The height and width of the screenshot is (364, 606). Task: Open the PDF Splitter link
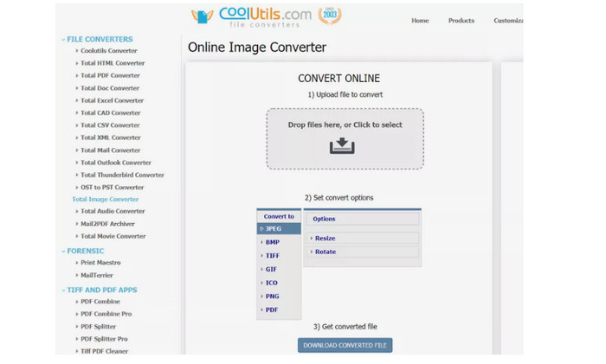tap(98, 327)
